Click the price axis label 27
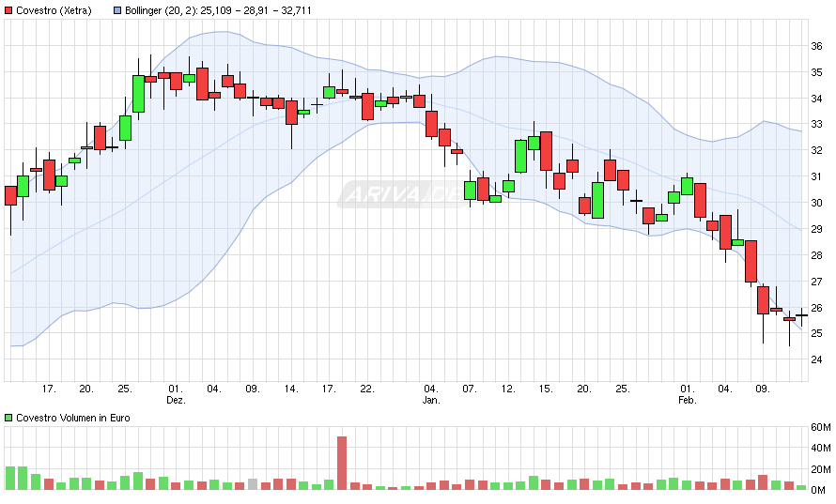 pyautogui.click(x=816, y=282)
